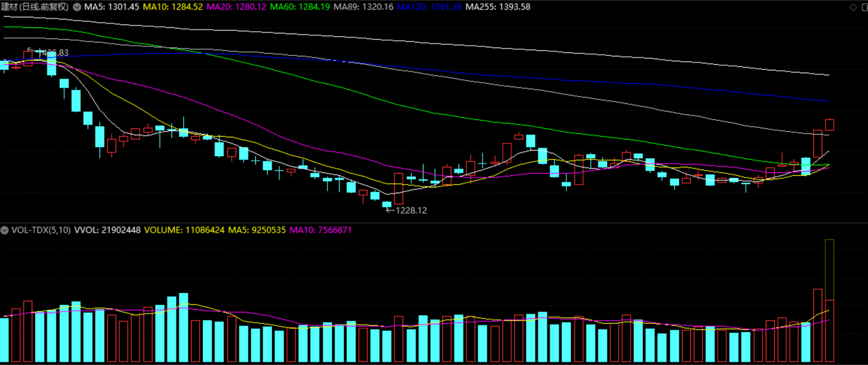Viewport: 868px width, 365px height.
Task: Click the volume MA5: 9250535 label
Action: pyautogui.click(x=257, y=230)
